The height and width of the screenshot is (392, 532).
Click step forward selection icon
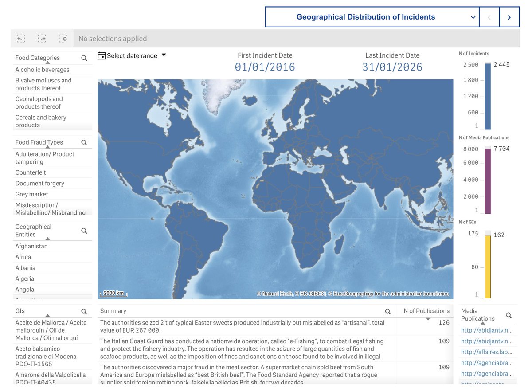42,39
